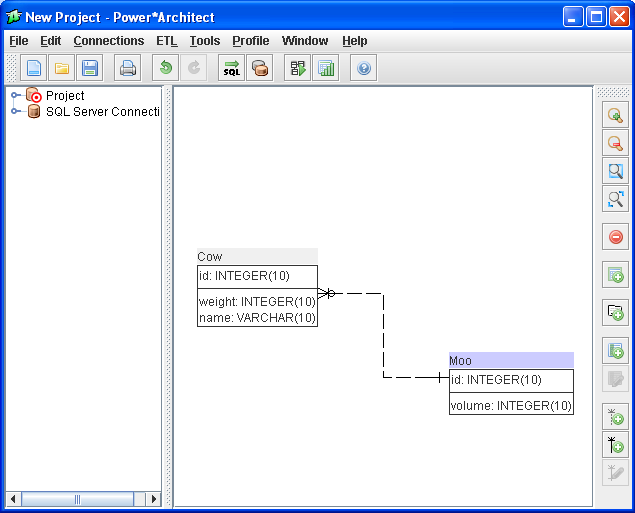Click the tree panel's horizontal scrollbar right arrow

tap(154, 499)
